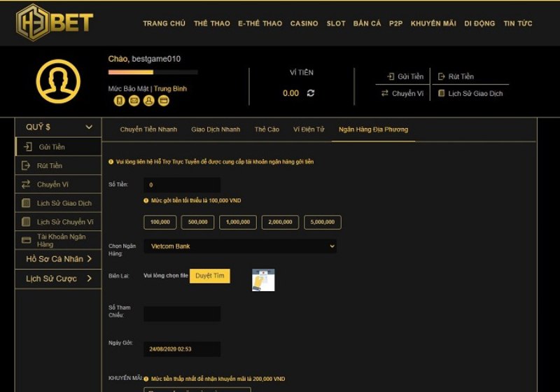
Task: Click the sidebar Lịch Sử Chuyển Ví book icon
Action: [26, 222]
